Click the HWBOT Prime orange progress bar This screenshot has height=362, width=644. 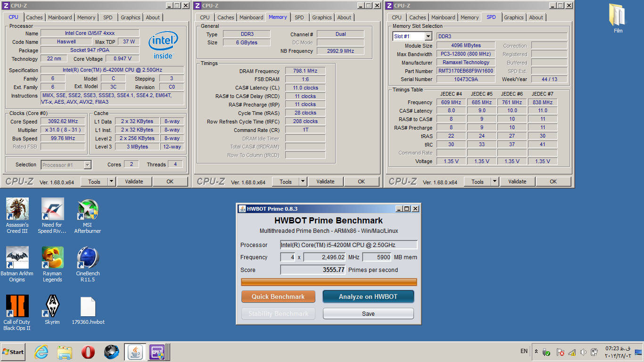(329, 282)
